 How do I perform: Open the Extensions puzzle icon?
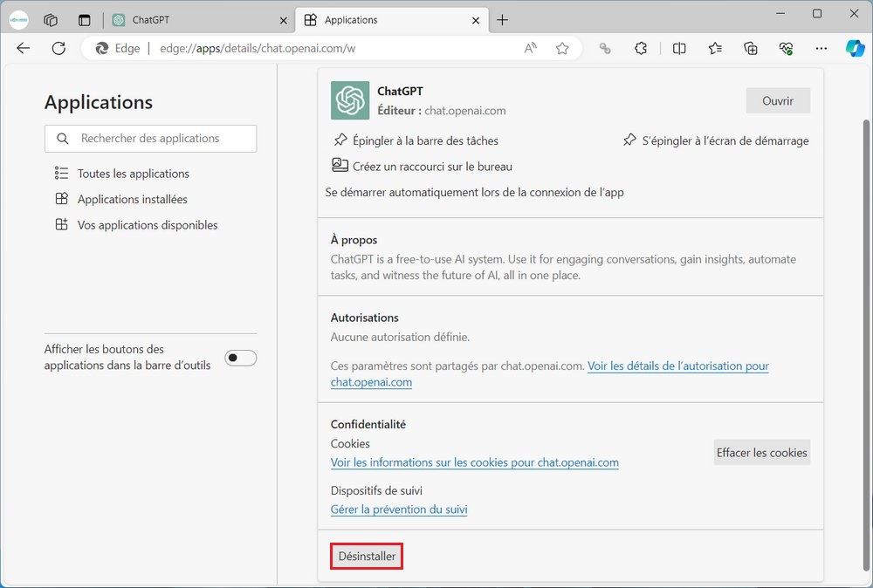click(641, 49)
